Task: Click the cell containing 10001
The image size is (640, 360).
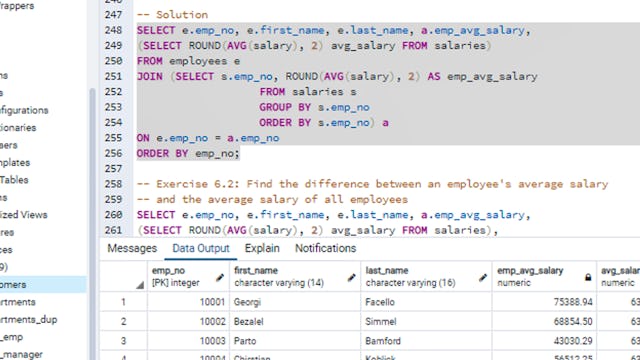Action: 188,302
